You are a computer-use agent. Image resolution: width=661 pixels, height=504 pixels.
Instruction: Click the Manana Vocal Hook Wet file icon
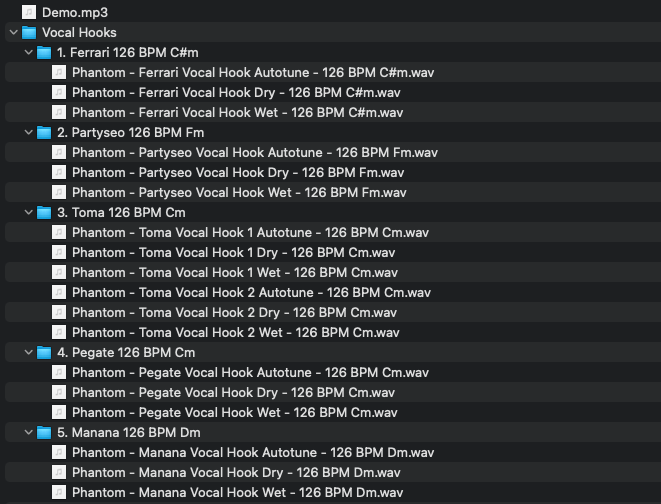pyautogui.click(x=59, y=492)
